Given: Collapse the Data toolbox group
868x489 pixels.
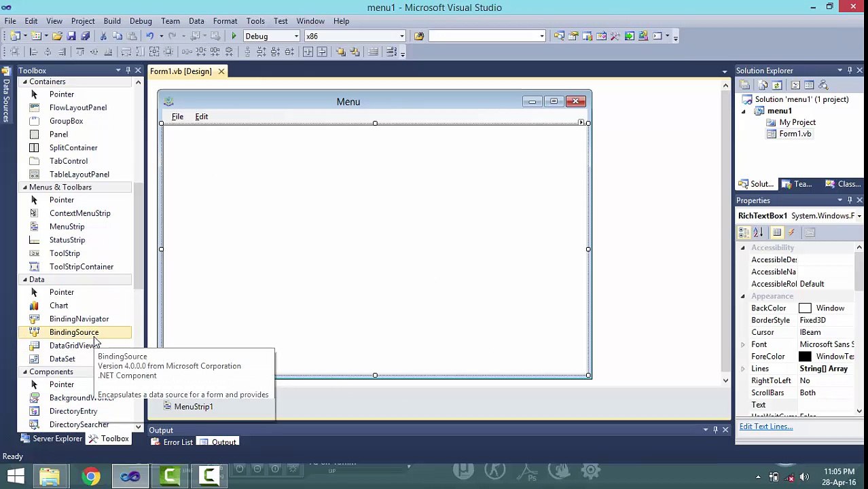Looking at the screenshot, I should tap(24, 279).
